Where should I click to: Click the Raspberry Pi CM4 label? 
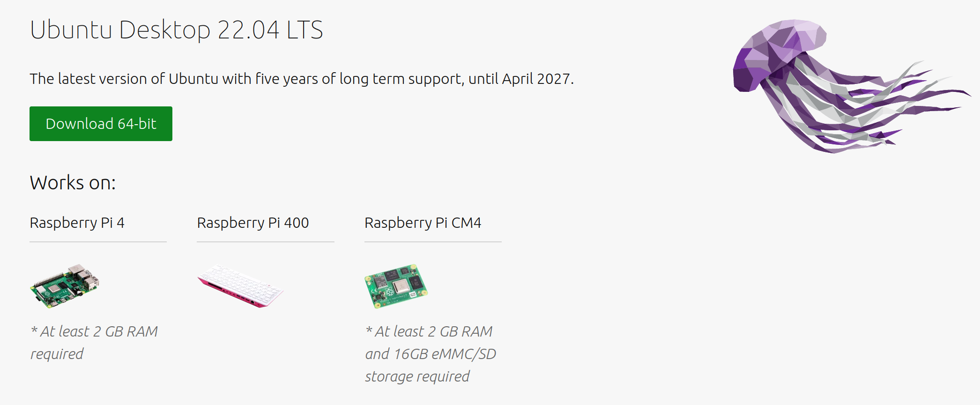coord(423,223)
